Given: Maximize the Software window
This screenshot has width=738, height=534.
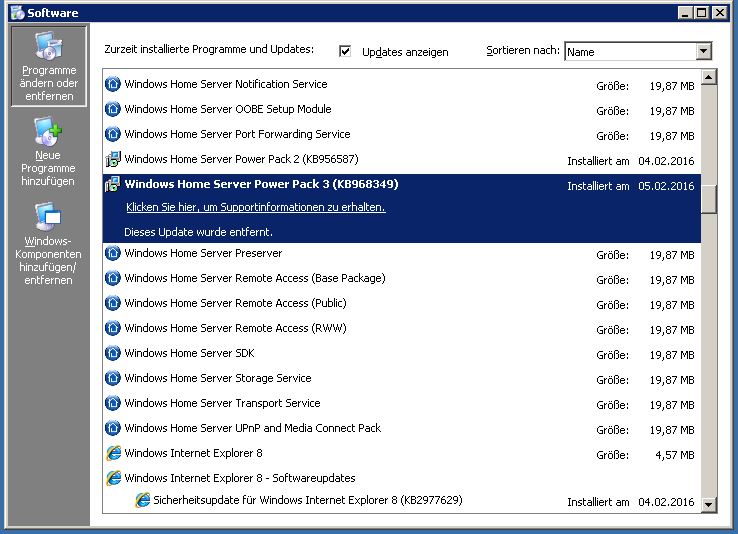Looking at the screenshot, I should click(x=701, y=13).
